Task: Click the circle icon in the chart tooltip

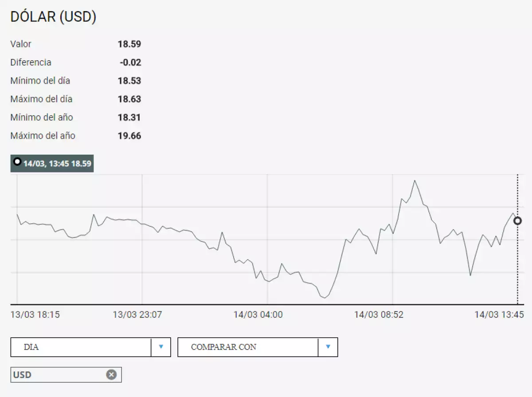Action: click(17, 162)
